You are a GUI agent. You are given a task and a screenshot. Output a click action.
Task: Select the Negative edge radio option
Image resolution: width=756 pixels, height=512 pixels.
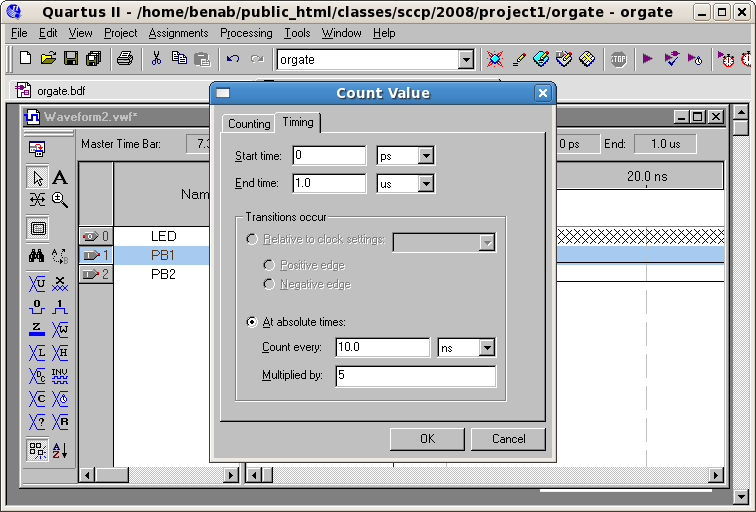tap(269, 285)
